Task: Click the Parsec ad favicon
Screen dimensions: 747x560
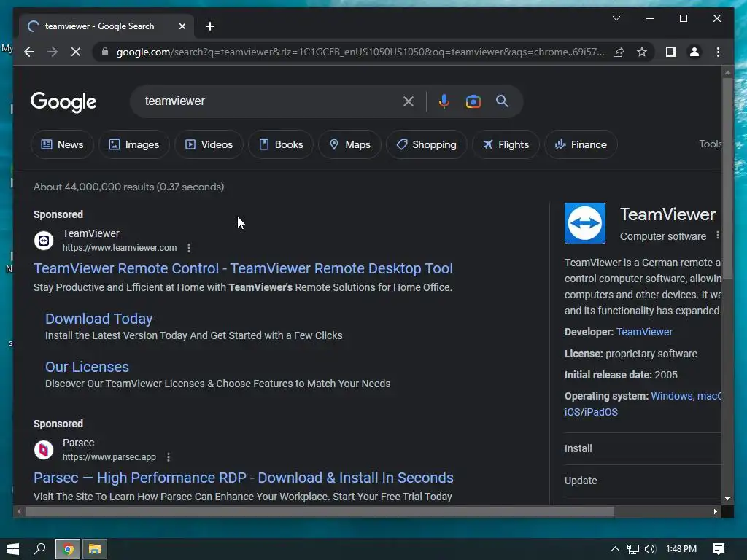Action: (x=44, y=449)
